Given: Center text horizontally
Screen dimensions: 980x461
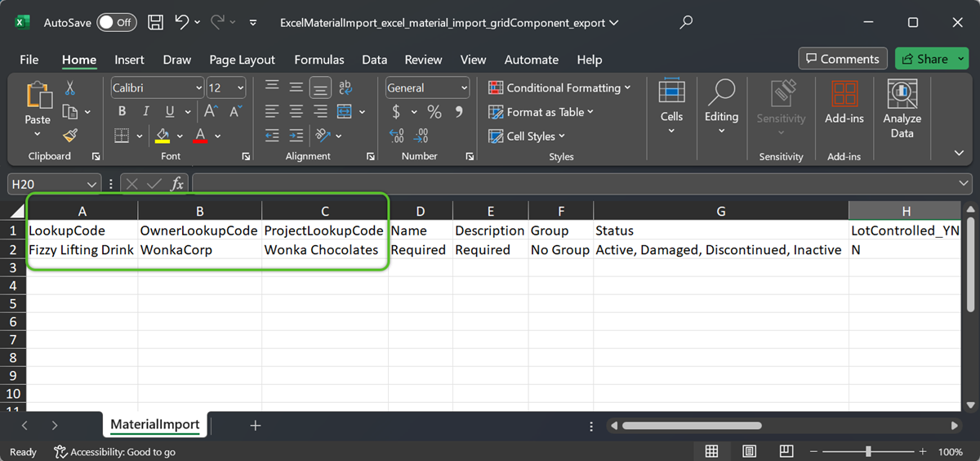Looking at the screenshot, I should pos(296,112).
